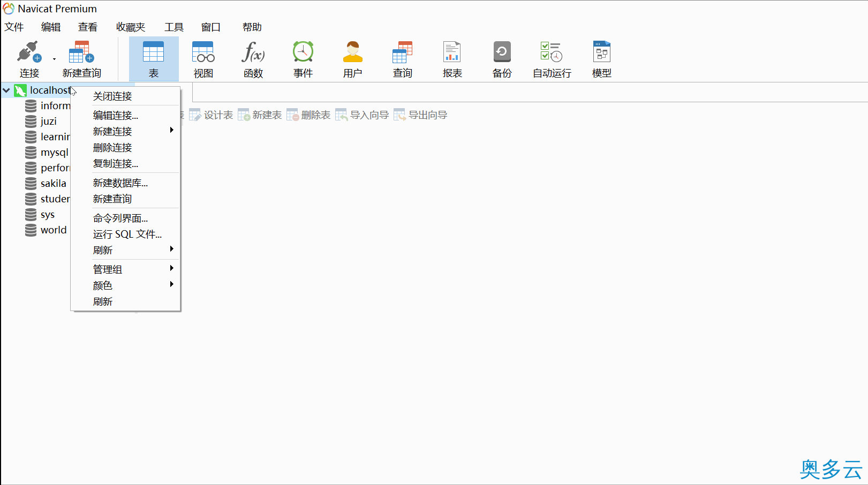Open the Event (事件) clock icon
The image size is (868, 485).
point(303,52)
